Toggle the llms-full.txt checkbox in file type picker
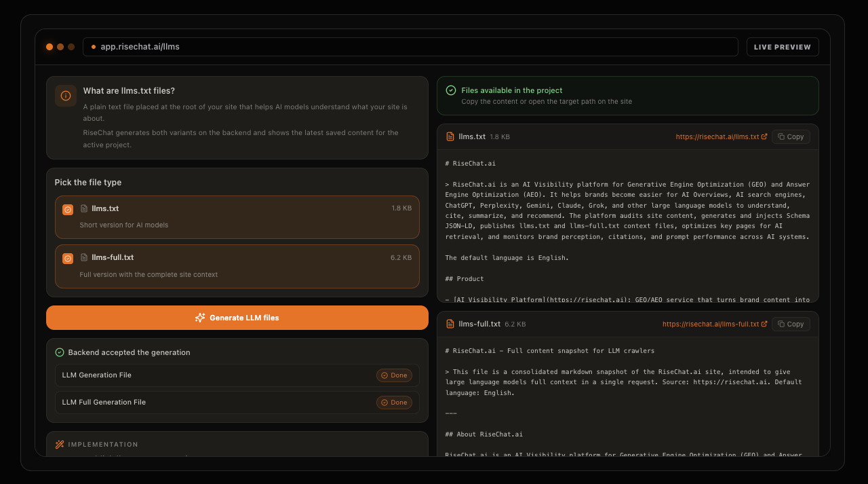The width and height of the screenshot is (868, 484). tap(68, 259)
